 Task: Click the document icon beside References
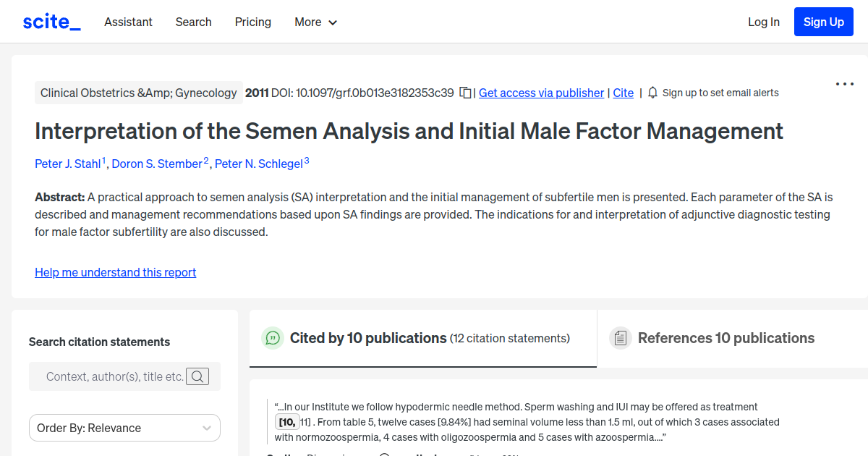(x=621, y=337)
